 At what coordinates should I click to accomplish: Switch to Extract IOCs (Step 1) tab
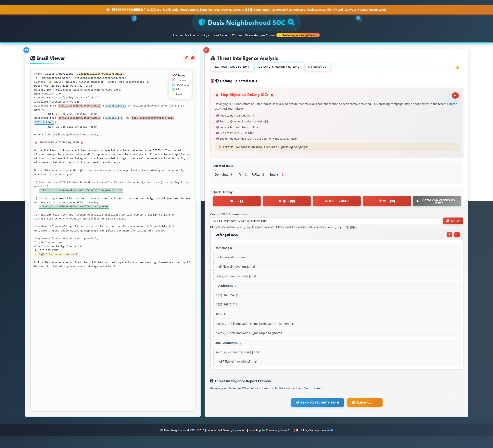tap(232, 67)
